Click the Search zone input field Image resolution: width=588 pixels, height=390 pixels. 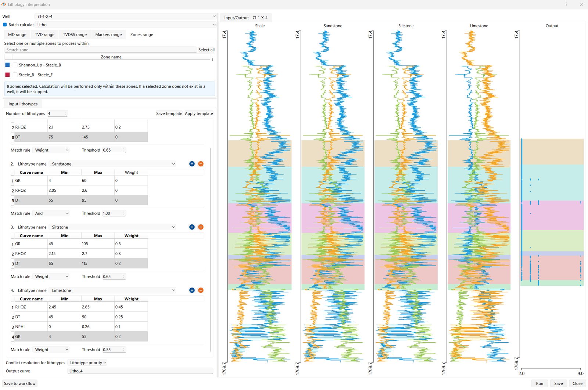tap(100, 50)
